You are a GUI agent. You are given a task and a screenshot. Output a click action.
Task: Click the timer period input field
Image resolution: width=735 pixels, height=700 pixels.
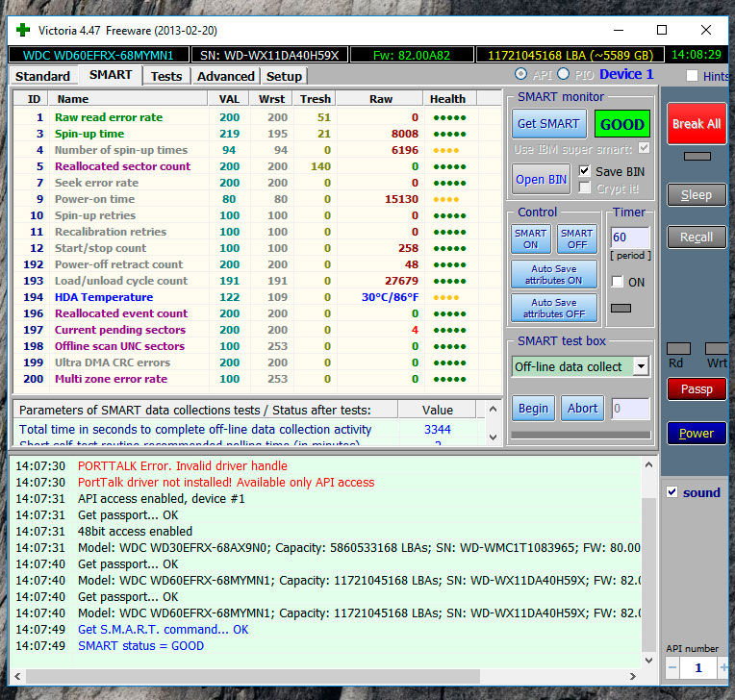click(x=630, y=237)
